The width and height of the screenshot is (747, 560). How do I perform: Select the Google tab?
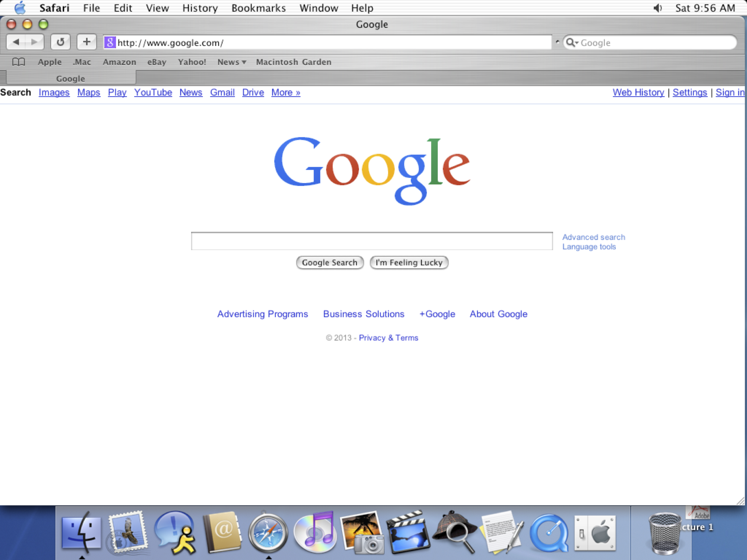pyautogui.click(x=71, y=78)
